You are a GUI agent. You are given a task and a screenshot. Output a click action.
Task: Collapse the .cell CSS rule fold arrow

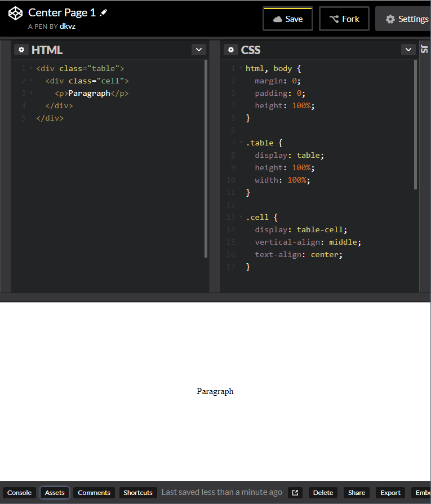(x=241, y=217)
